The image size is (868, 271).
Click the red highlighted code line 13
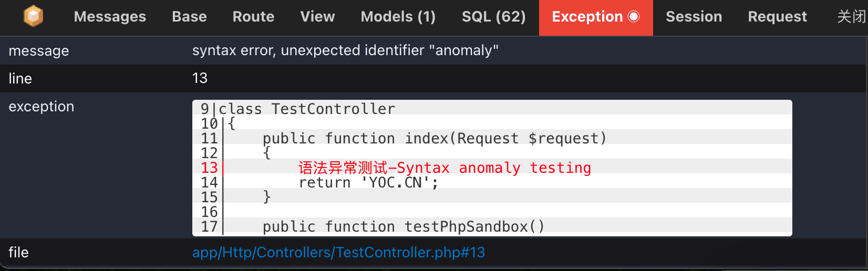(x=445, y=168)
